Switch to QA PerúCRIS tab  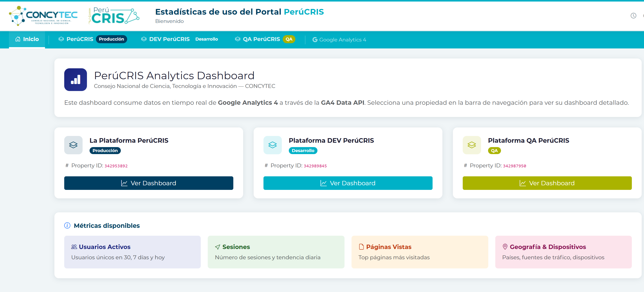point(265,39)
